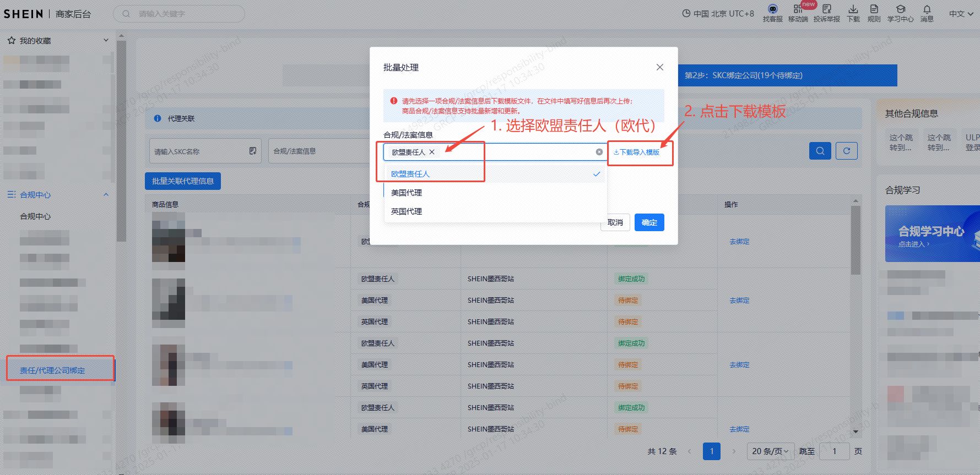Click the 其他合规信息 panel title
Image resolution: width=980 pixels, height=475 pixels.
911,113
